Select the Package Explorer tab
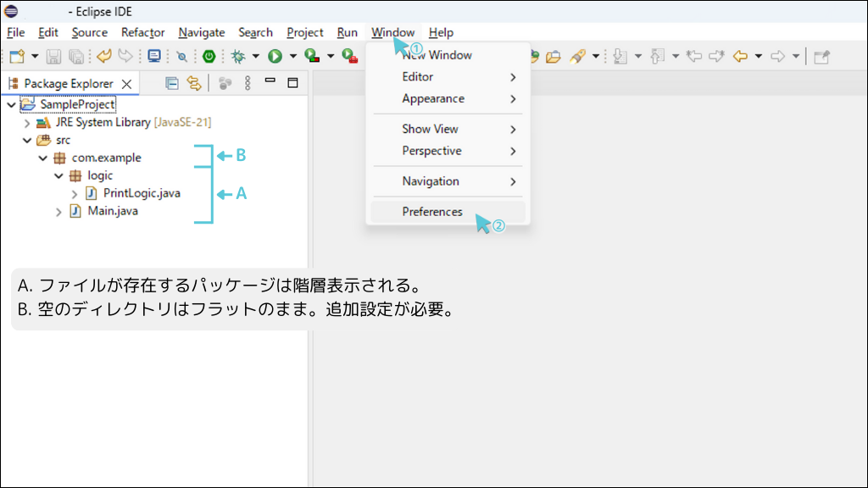The height and width of the screenshot is (488, 868). click(x=69, y=84)
